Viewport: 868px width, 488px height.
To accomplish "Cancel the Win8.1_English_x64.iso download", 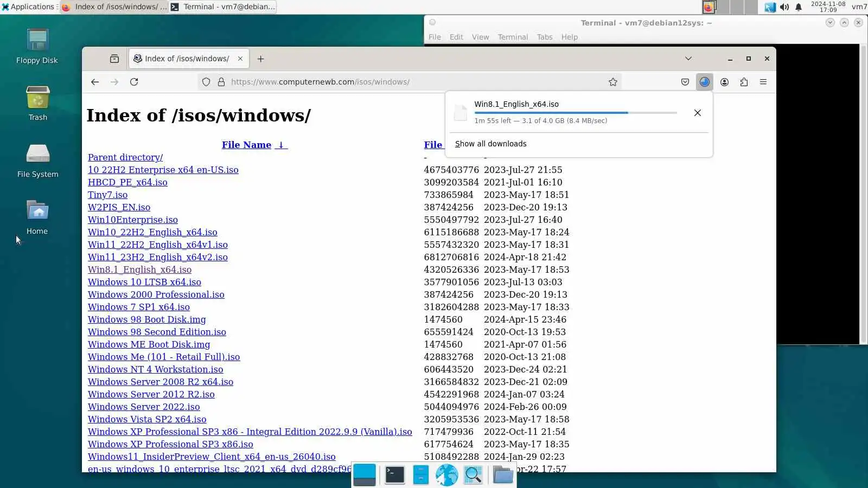I will [698, 113].
